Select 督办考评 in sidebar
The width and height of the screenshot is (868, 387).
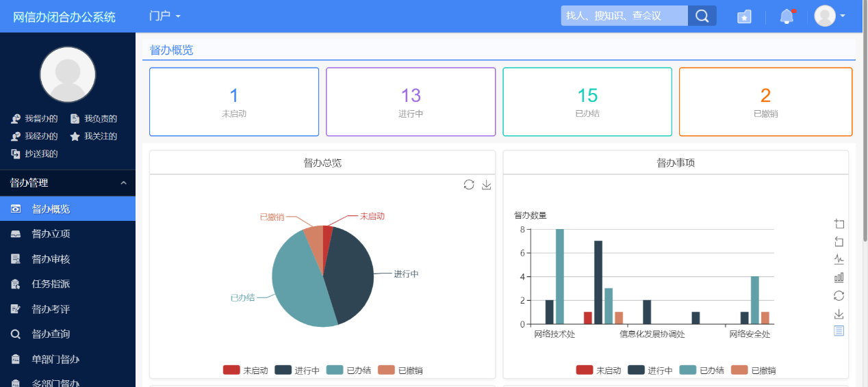(68, 309)
